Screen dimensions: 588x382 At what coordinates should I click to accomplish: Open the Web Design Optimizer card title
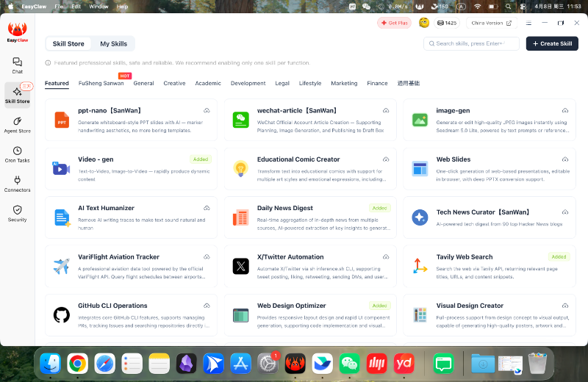pyautogui.click(x=291, y=306)
